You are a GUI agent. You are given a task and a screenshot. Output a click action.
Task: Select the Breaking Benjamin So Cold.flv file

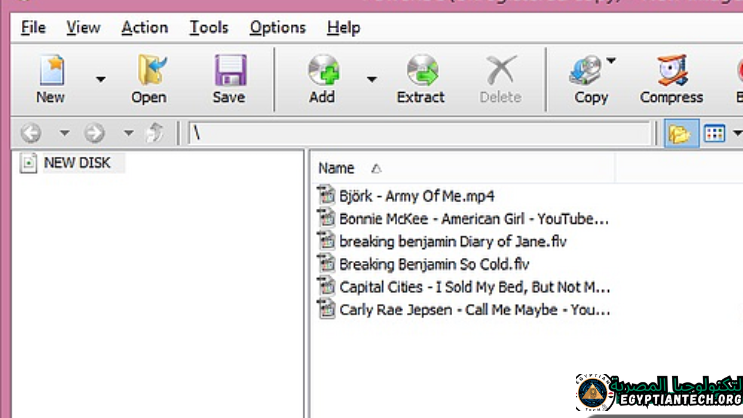point(433,264)
